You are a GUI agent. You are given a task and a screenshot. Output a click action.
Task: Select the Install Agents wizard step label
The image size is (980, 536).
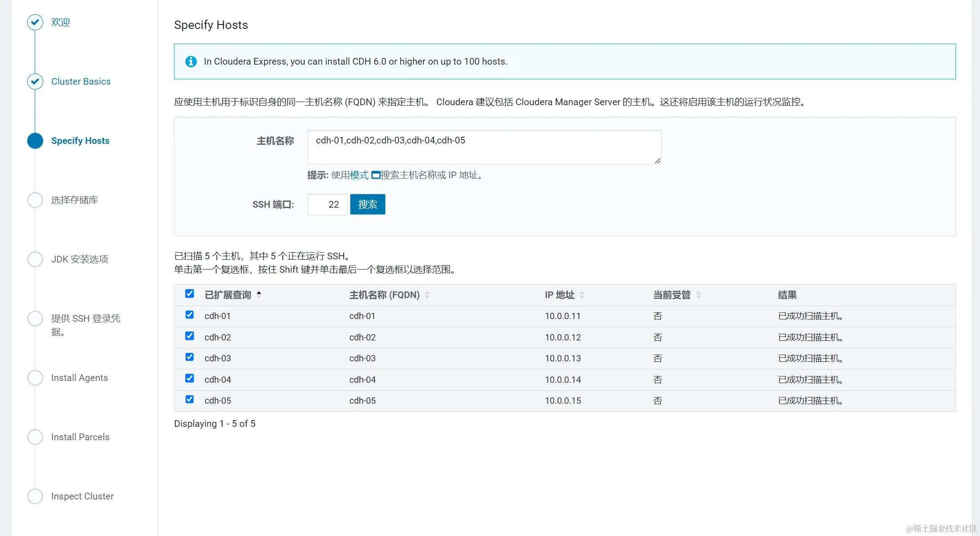coord(79,378)
